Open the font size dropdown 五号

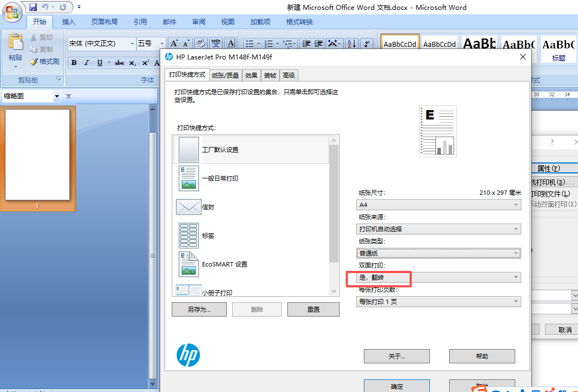(161, 44)
